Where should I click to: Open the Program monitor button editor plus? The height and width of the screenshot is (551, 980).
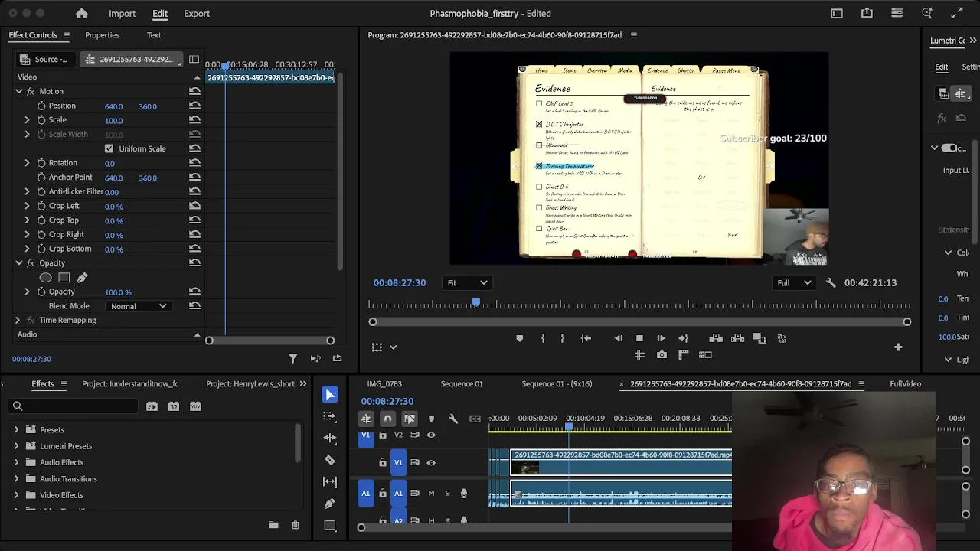898,347
